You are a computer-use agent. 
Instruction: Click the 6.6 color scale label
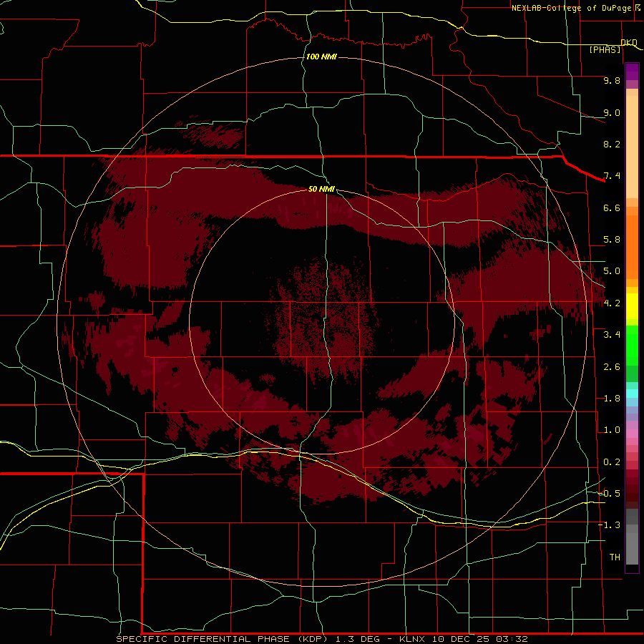pyautogui.click(x=612, y=208)
